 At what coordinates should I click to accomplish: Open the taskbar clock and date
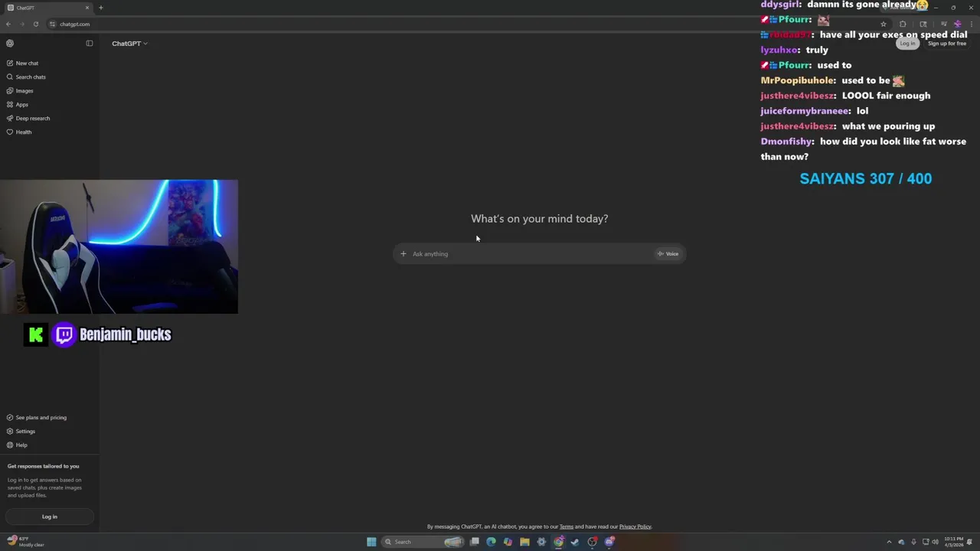953,542
